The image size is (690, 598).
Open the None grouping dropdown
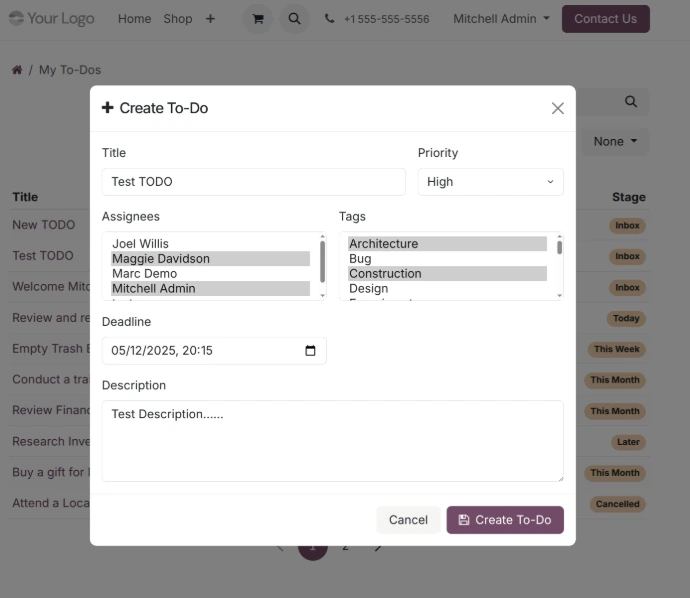tap(614, 141)
